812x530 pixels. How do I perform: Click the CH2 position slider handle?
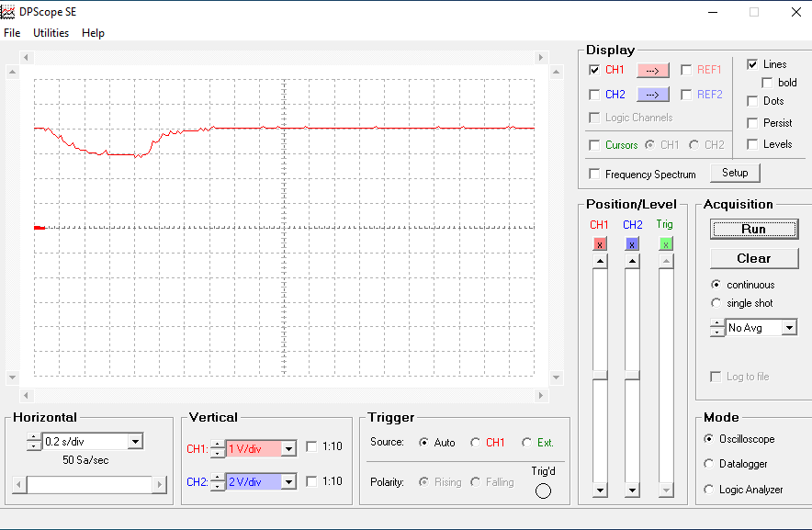pos(632,375)
